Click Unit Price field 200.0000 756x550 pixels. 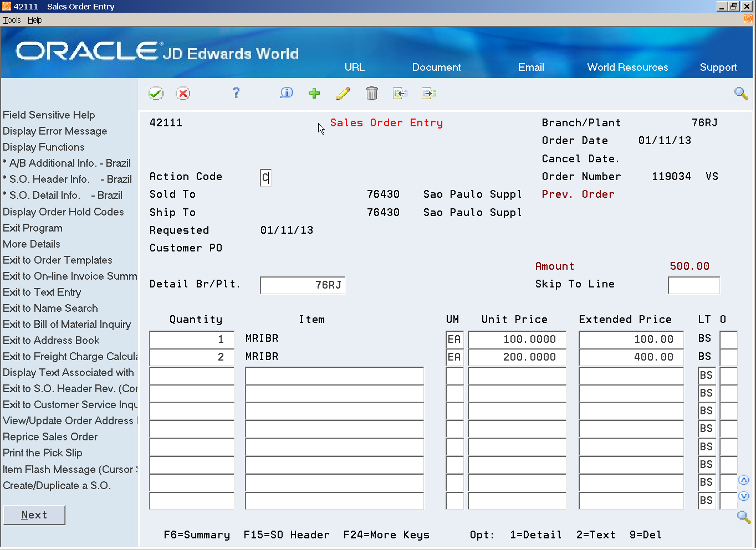pos(517,357)
